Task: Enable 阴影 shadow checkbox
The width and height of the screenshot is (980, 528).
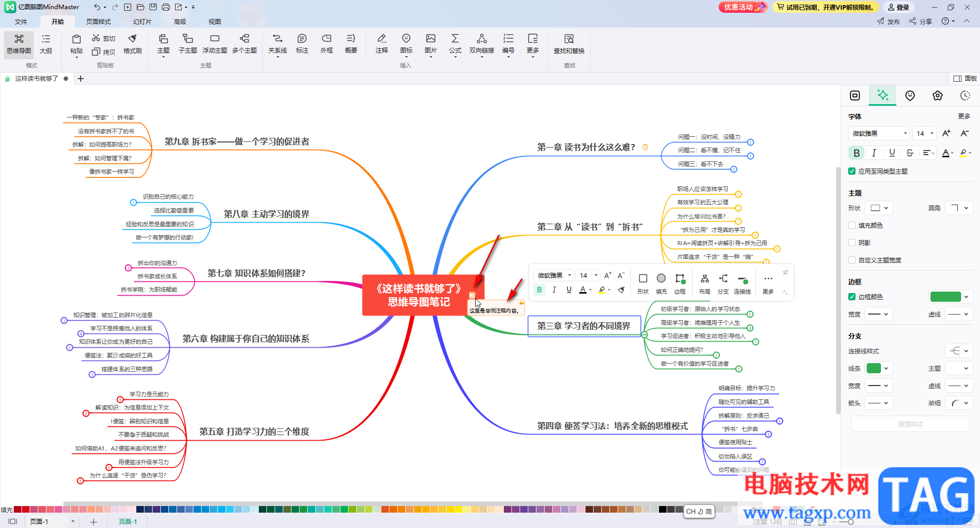Action: 852,243
